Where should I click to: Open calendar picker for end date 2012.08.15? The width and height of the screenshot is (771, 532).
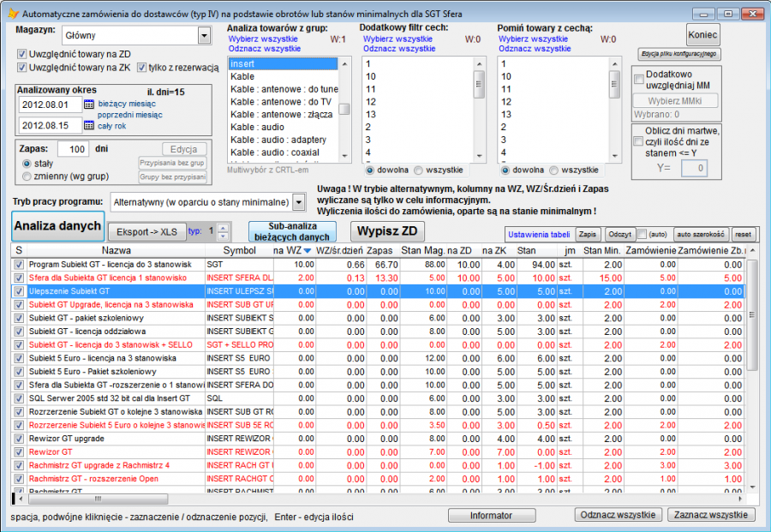point(88,125)
